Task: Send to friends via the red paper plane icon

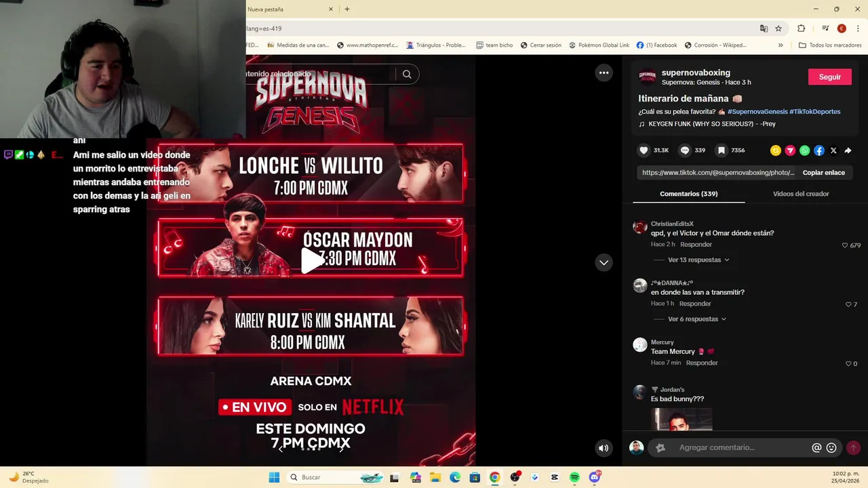Action: point(790,150)
